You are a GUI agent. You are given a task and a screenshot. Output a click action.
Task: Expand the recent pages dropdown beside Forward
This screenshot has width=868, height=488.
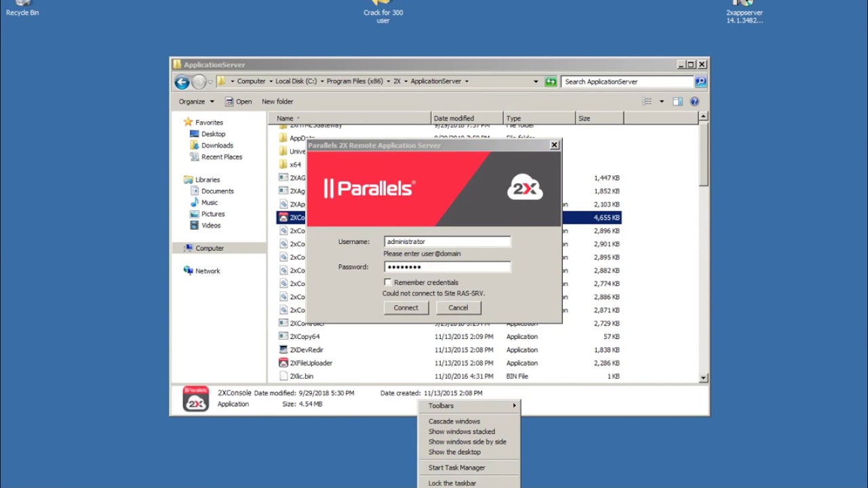point(210,82)
